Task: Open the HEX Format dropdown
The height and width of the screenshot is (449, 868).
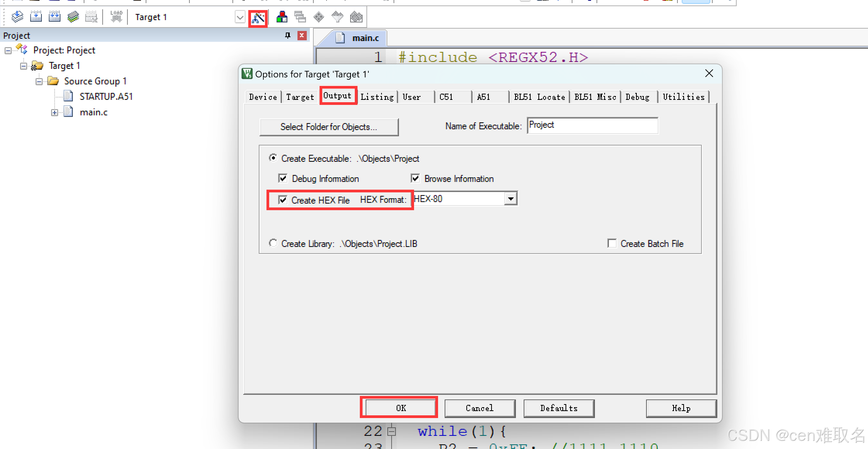Action: [x=511, y=199]
